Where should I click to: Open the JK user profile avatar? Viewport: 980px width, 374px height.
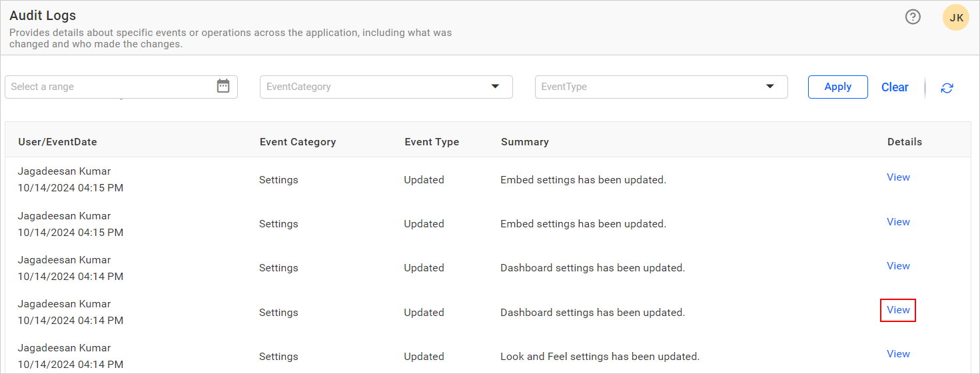click(956, 17)
